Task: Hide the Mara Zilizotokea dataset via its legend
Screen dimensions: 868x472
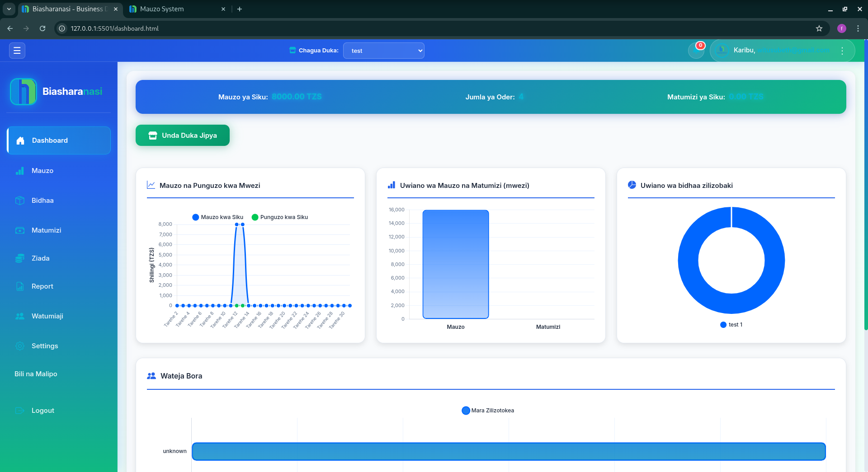Action: pyautogui.click(x=487, y=411)
